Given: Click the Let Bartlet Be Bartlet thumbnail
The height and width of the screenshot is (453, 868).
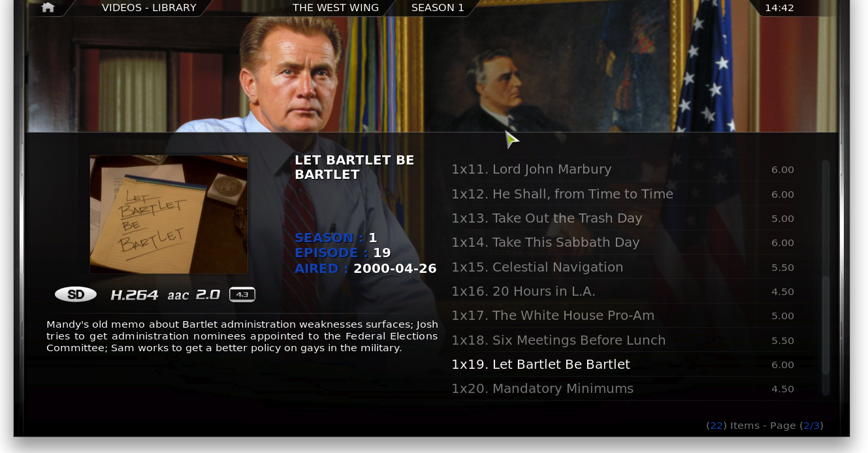Looking at the screenshot, I should point(169,214).
